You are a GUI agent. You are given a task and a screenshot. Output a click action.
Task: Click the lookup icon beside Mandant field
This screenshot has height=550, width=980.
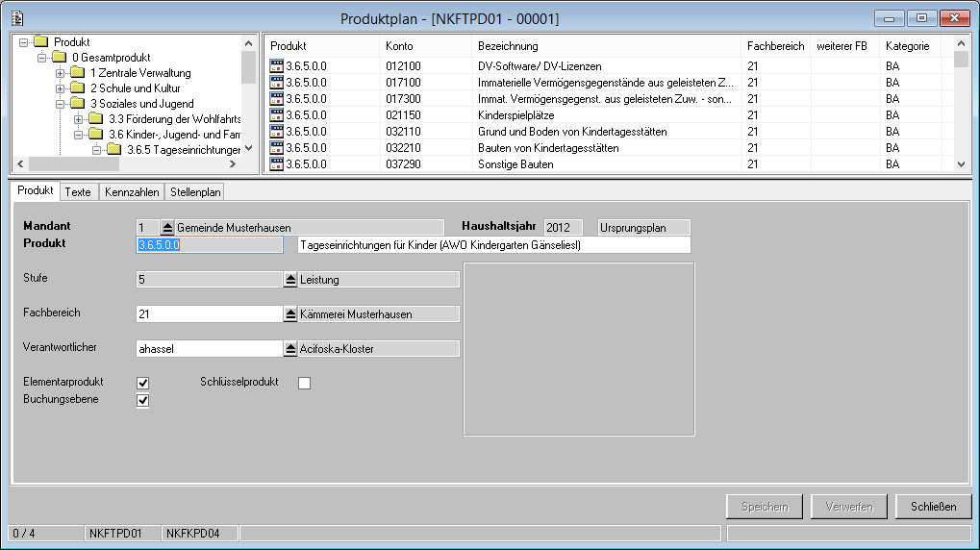pyautogui.click(x=166, y=228)
